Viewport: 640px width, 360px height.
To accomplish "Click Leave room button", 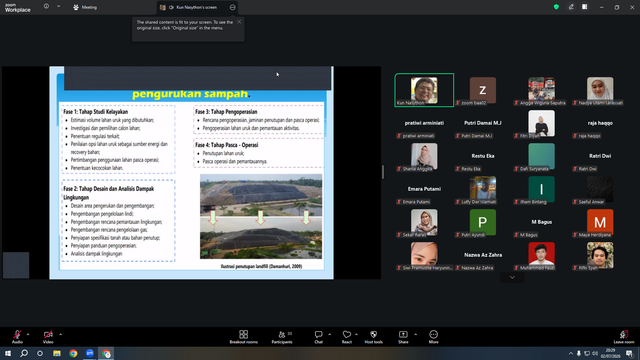I will (624, 337).
